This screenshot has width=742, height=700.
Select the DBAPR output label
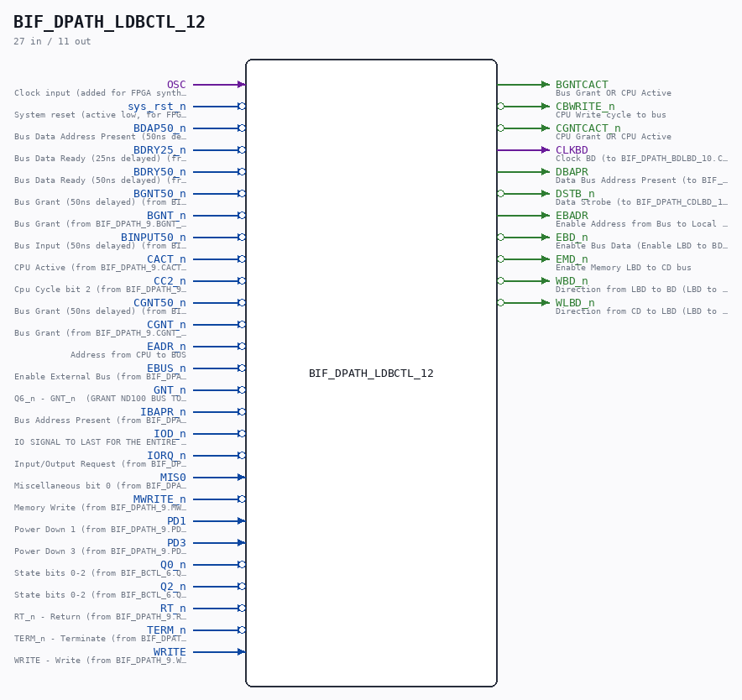pos(572,172)
